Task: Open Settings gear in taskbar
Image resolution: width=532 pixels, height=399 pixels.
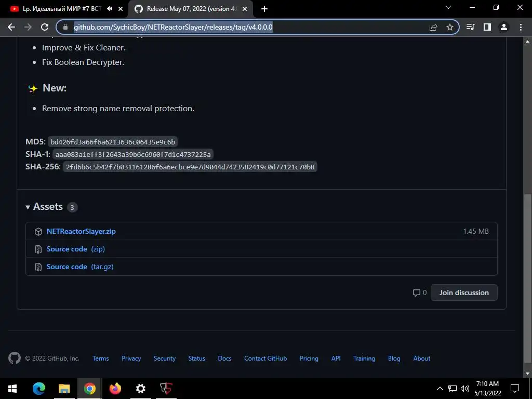Action: coord(140,389)
